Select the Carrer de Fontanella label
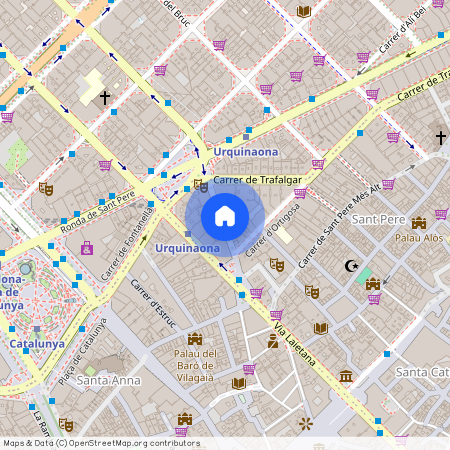The height and width of the screenshot is (450, 450). click(127, 244)
